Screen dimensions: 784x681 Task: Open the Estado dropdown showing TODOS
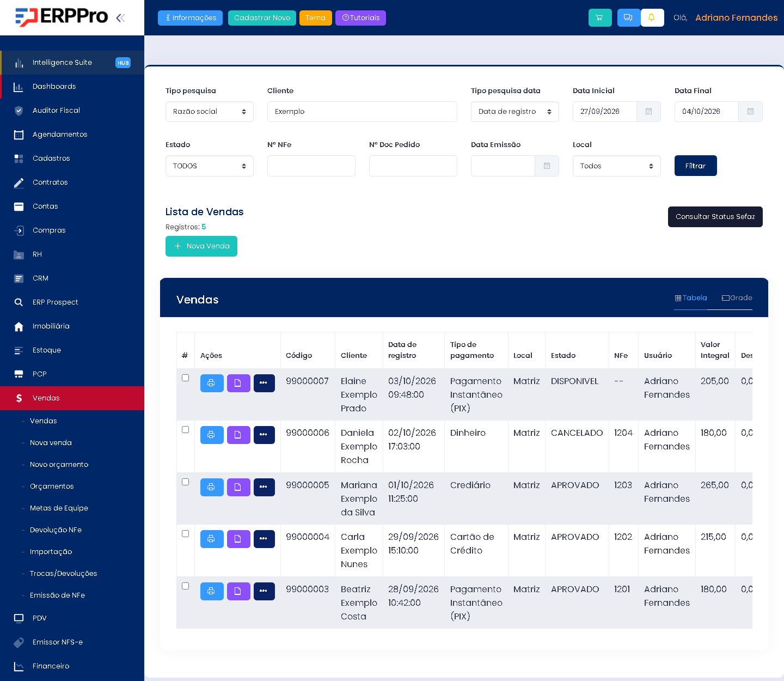[210, 166]
